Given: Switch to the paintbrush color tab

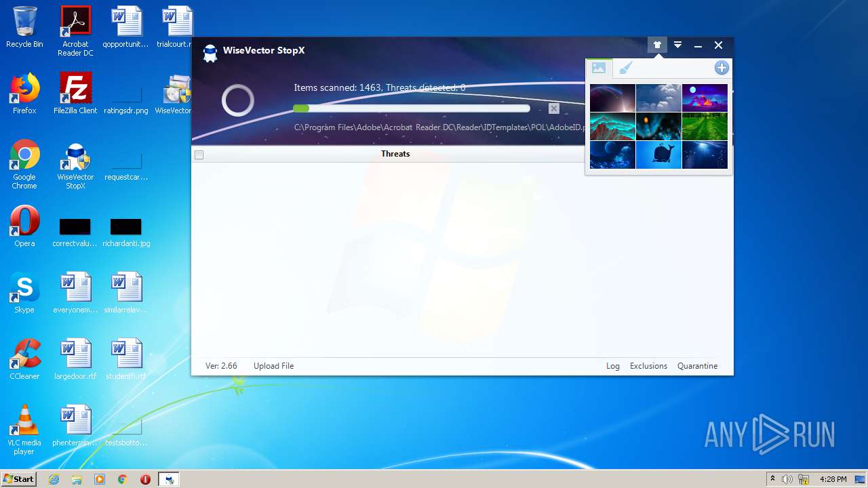Looking at the screenshot, I should click(x=626, y=68).
